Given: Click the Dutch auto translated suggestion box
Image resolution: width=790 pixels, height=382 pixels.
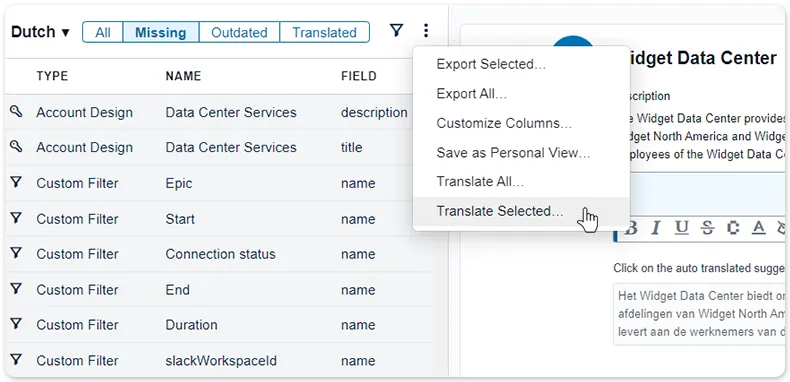Looking at the screenshot, I should pyautogui.click(x=699, y=314).
